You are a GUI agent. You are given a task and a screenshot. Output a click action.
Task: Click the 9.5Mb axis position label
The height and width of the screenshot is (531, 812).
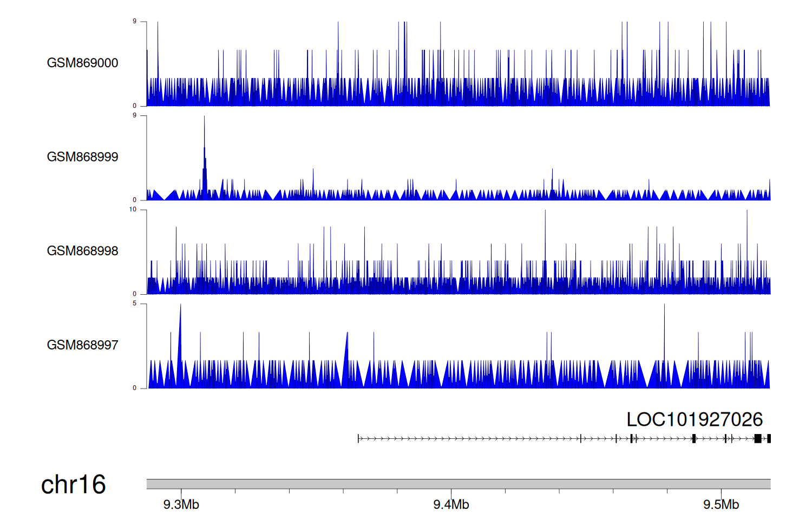tap(721, 504)
